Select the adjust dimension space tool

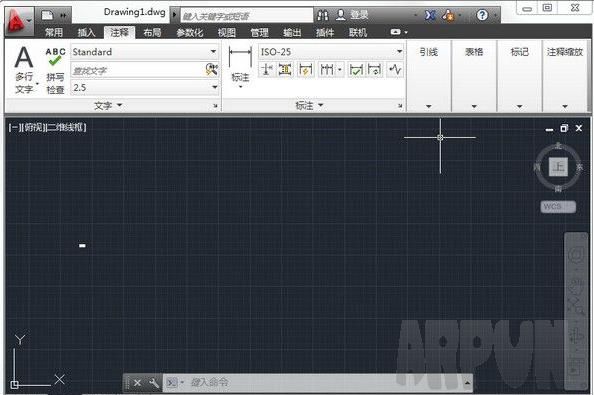[285, 70]
